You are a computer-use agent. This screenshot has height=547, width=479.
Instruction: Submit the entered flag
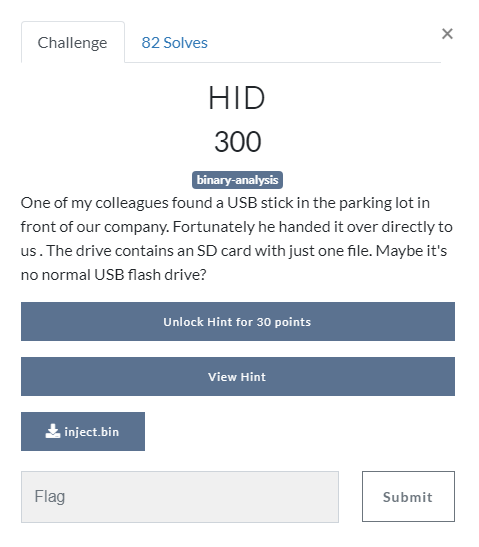coord(408,496)
